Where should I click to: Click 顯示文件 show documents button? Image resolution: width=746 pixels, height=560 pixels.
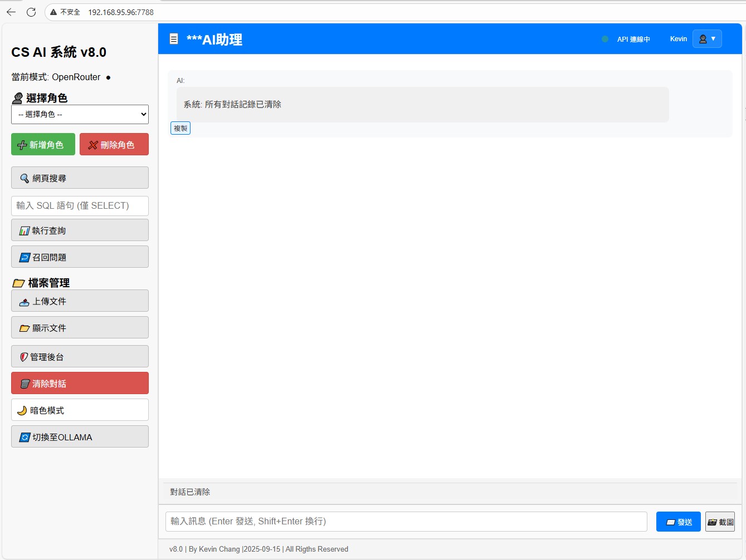[80, 327]
